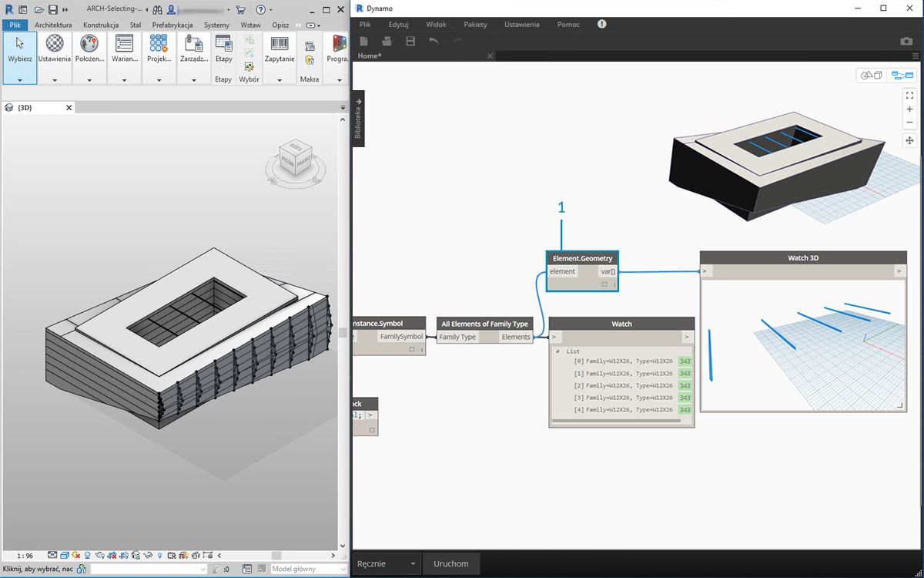Click Revit help question mark icon

(260, 10)
